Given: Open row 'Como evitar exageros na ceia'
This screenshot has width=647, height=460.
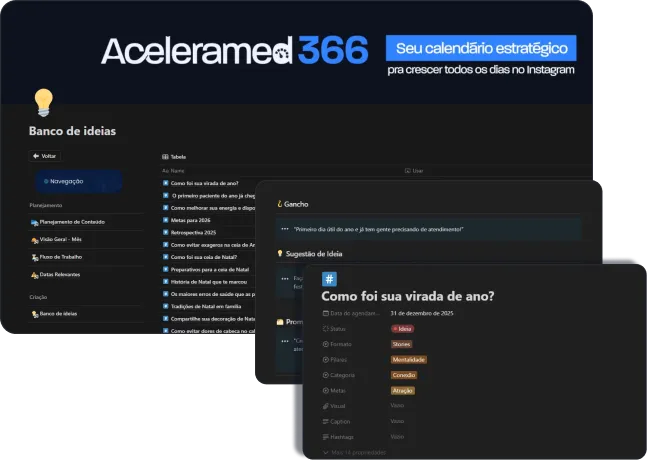Looking at the screenshot, I should click(x=213, y=245).
